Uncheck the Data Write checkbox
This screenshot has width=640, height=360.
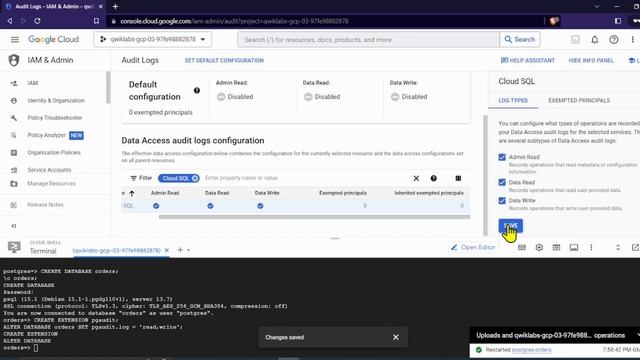point(502,200)
